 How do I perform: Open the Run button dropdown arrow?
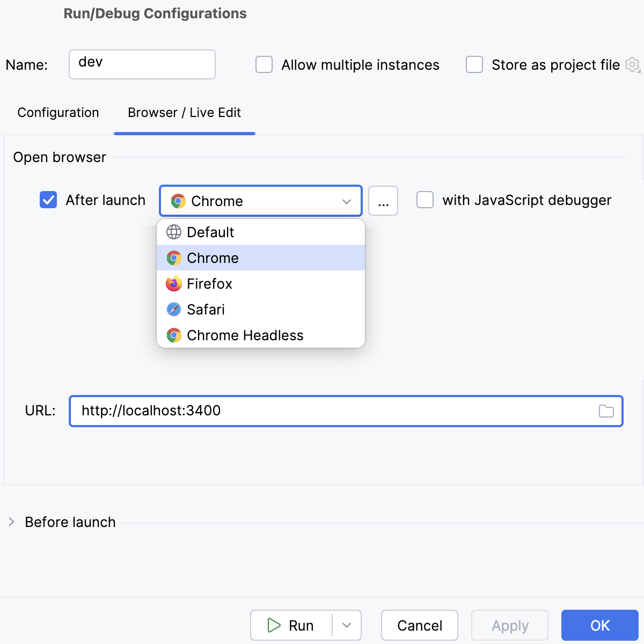347,625
